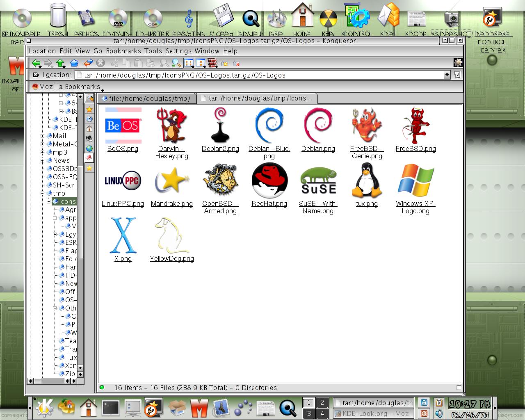This screenshot has width=525, height=420.
Task: Open the sidebar Home Directory house panel
Action: (89, 129)
